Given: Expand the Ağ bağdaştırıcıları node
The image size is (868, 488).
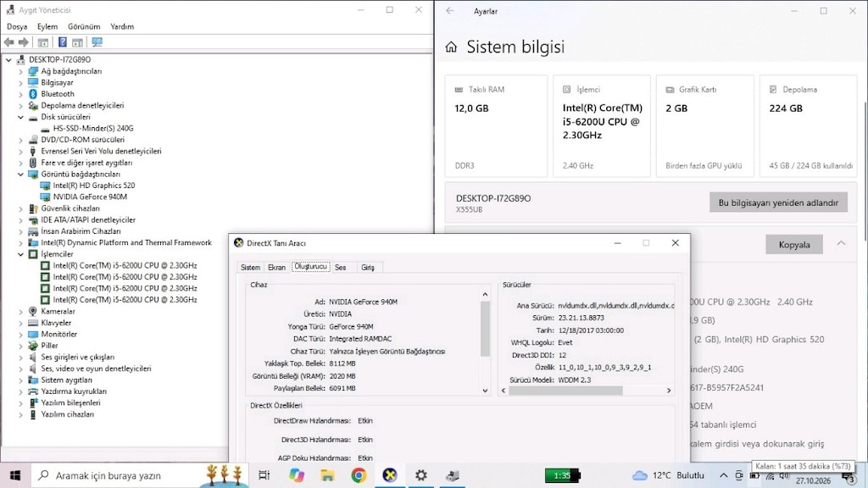Looking at the screenshot, I should [x=20, y=71].
